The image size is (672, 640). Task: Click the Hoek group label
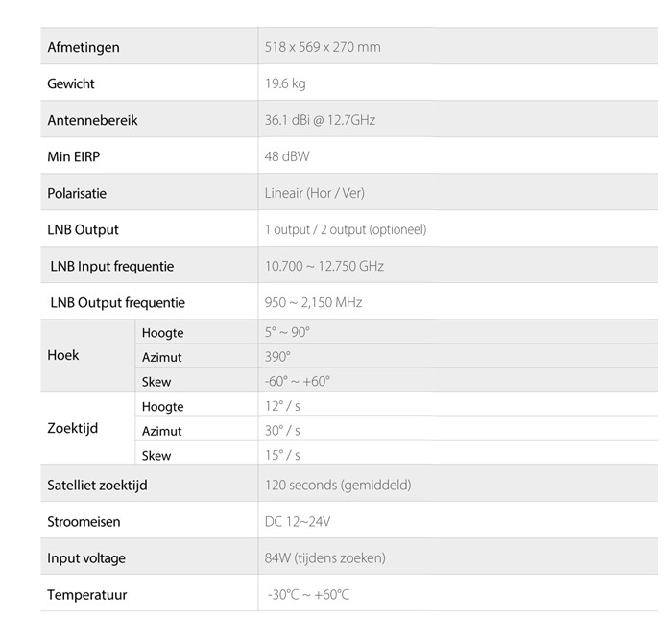[63, 355]
